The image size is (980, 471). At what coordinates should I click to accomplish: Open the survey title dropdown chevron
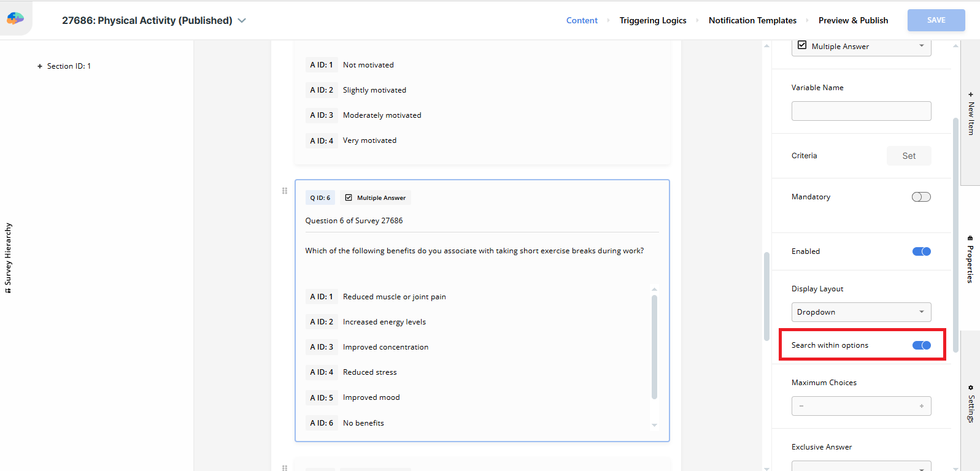point(242,20)
